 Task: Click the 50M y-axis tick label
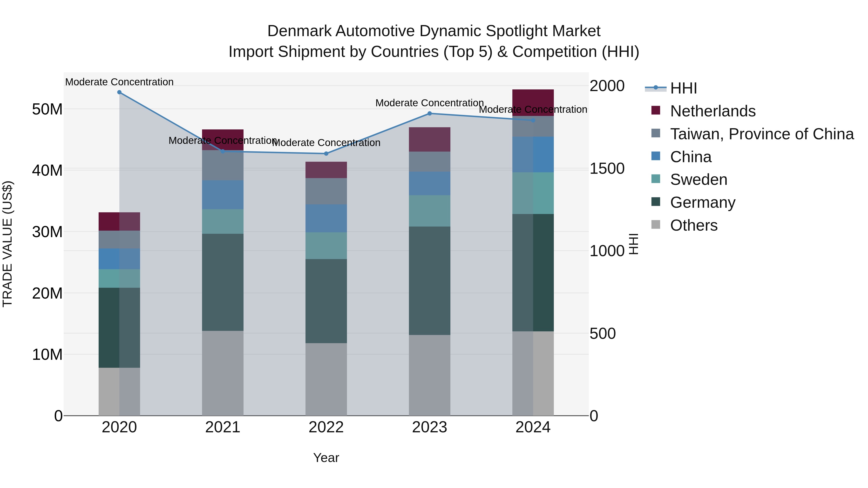pyautogui.click(x=47, y=109)
